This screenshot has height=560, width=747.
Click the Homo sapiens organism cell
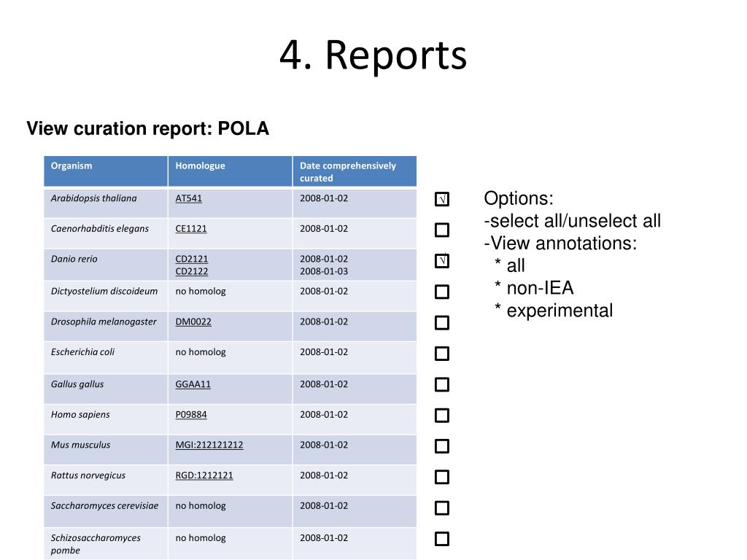[106, 419]
